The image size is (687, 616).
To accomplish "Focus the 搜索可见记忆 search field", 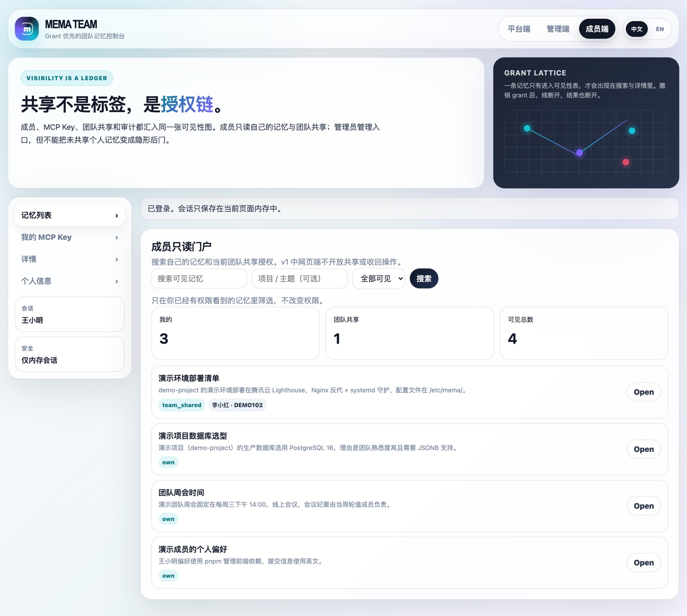I will [199, 278].
